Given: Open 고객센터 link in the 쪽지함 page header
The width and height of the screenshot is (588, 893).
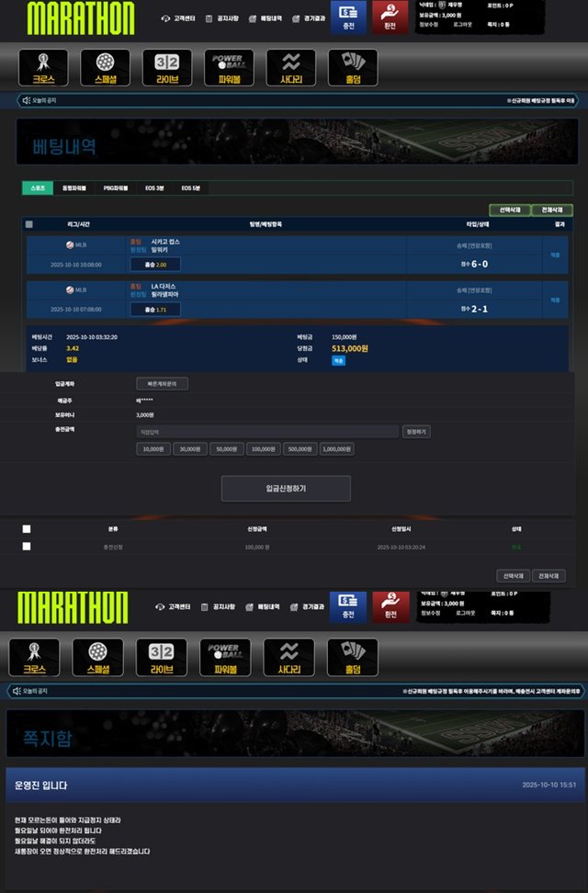Looking at the screenshot, I should (x=173, y=607).
